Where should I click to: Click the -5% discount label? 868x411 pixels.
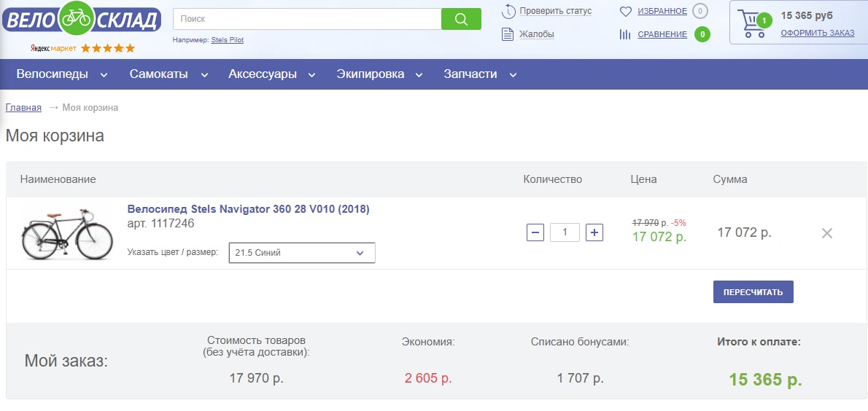pyautogui.click(x=678, y=223)
